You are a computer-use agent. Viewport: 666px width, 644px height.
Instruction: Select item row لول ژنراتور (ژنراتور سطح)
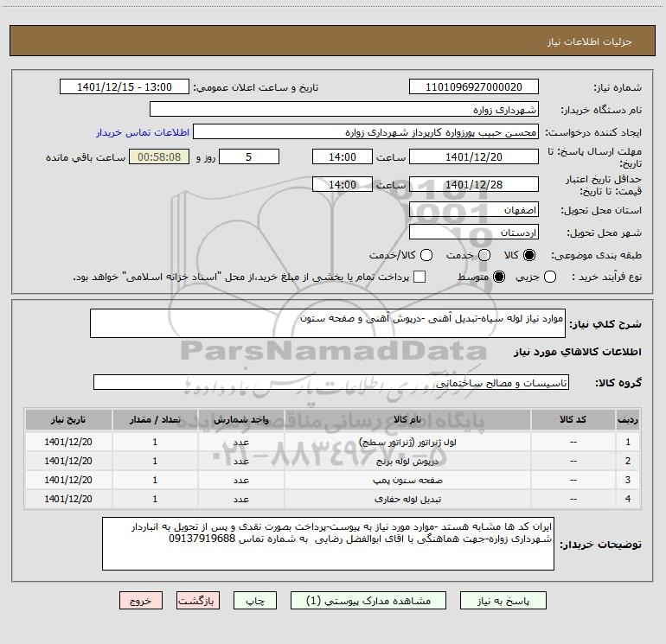point(333,442)
